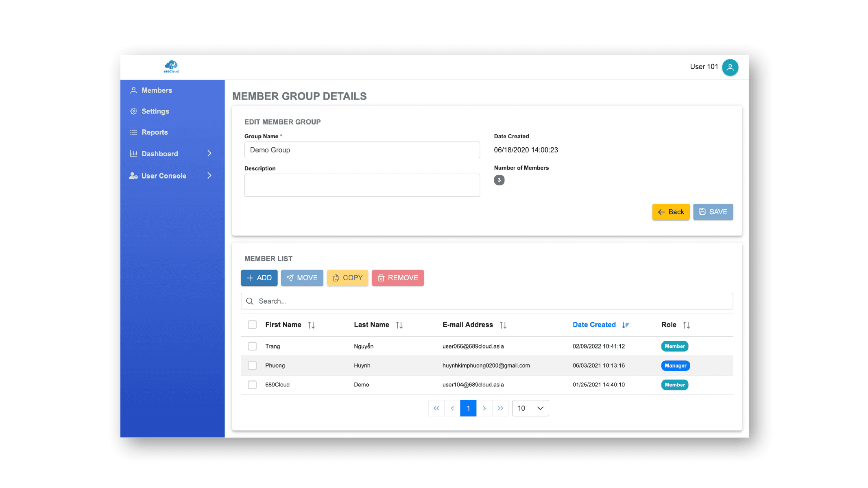
Task: Click date 01/25/2021 14:40:10
Action: pos(599,385)
